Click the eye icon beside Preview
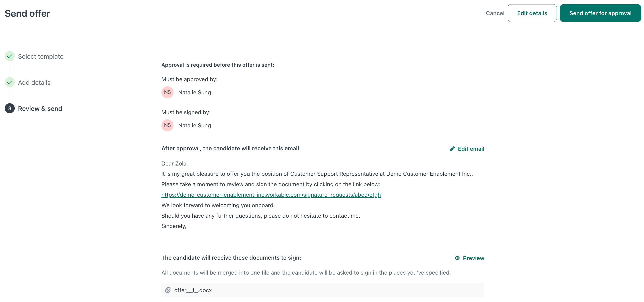644x302 pixels. [457, 258]
